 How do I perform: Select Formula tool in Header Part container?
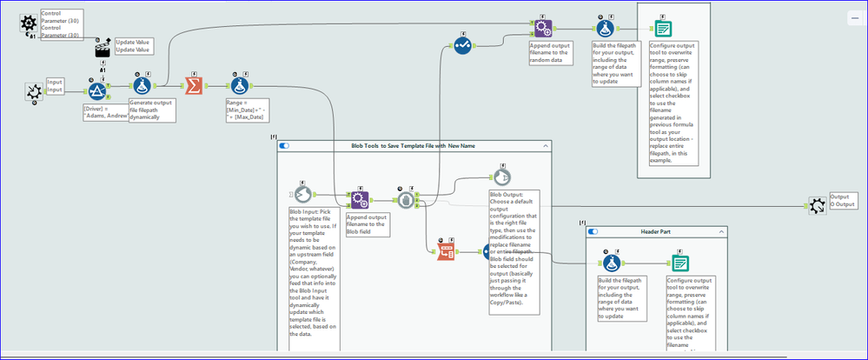pos(611,263)
